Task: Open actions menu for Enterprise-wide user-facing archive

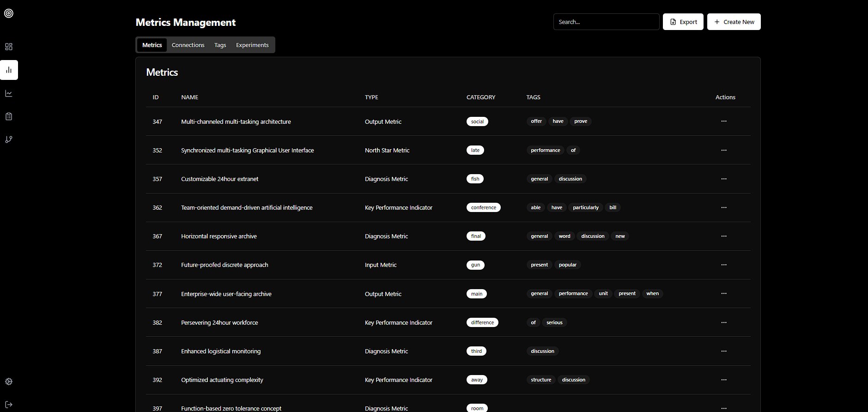Action: coord(724,293)
